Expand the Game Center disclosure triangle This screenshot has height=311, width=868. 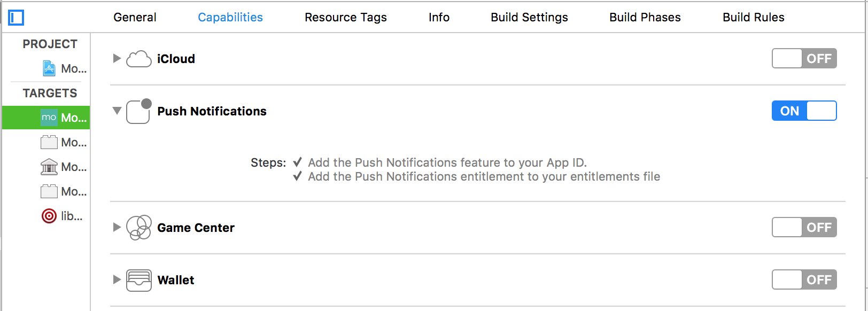point(117,227)
